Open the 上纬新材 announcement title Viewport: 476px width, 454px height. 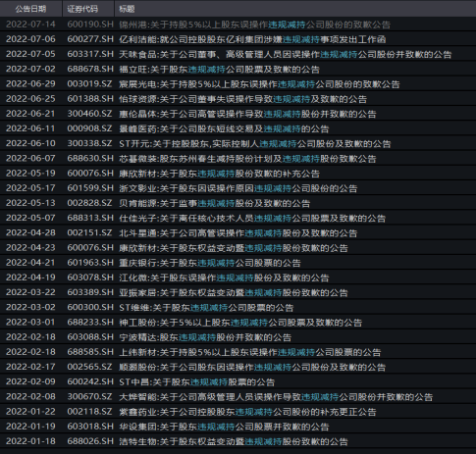coord(250,352)
